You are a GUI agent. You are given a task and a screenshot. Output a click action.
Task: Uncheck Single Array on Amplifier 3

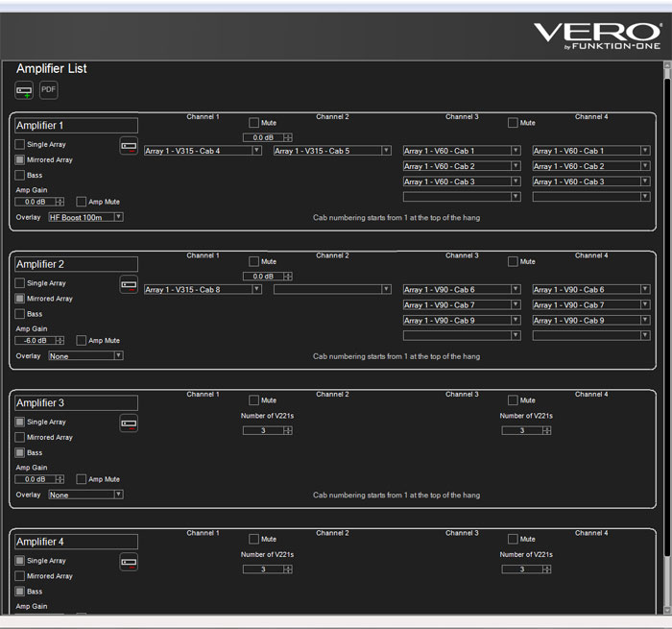[x=20, y=422]
